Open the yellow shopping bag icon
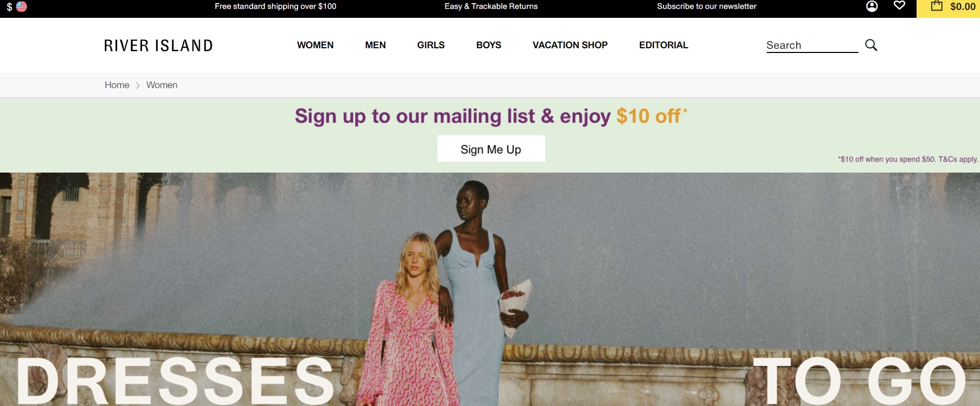Image resolution: width=980 pixels, height=406 pixels. point(937,6)
